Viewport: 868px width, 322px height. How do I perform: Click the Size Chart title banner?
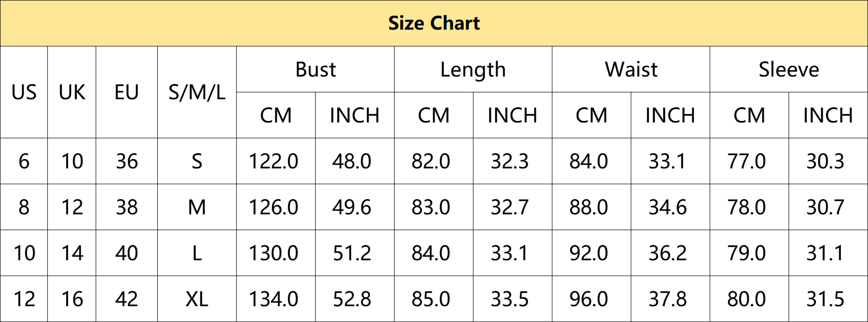click(x=434, y=23)
